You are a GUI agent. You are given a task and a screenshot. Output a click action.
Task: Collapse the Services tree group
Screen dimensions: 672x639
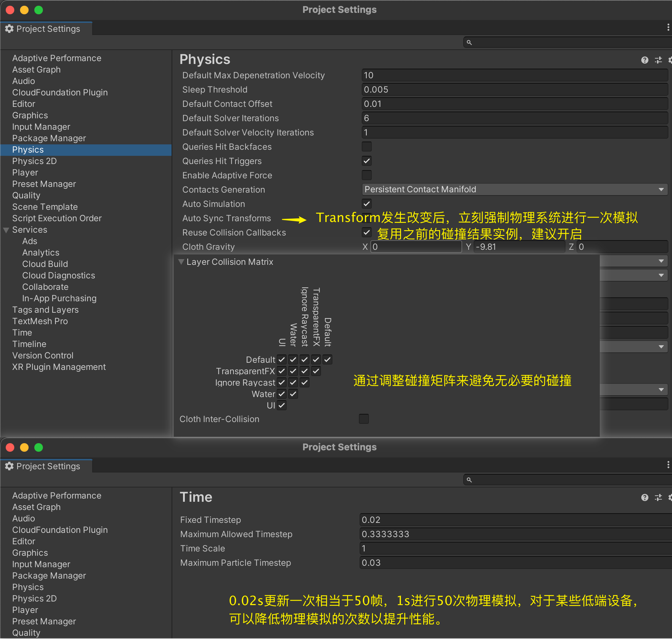pos(6,230)
